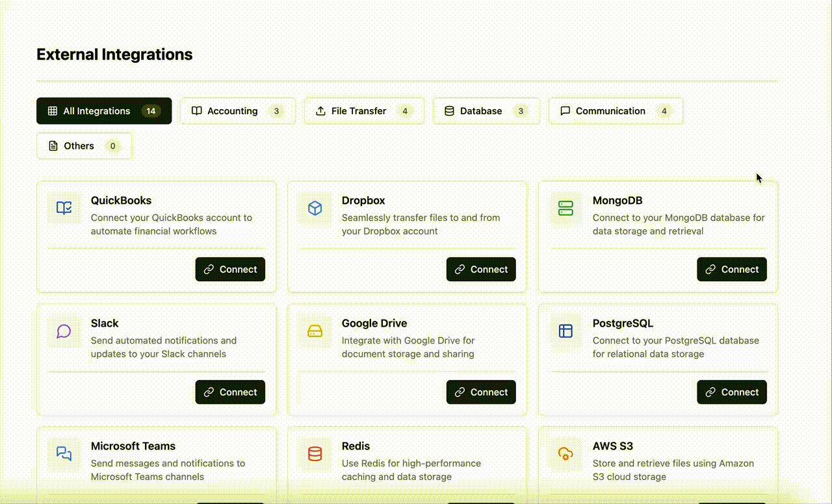The image size is (832, 504).
Task: Click the Google Drive description about document storage
Action: (x=408, y=347)
